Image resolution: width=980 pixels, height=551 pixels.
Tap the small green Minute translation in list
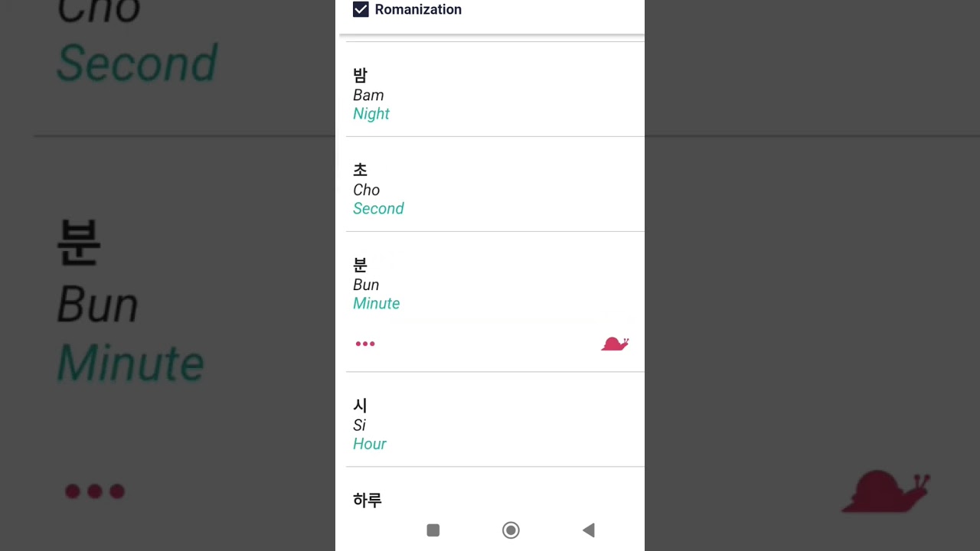[x=376, y=303]
